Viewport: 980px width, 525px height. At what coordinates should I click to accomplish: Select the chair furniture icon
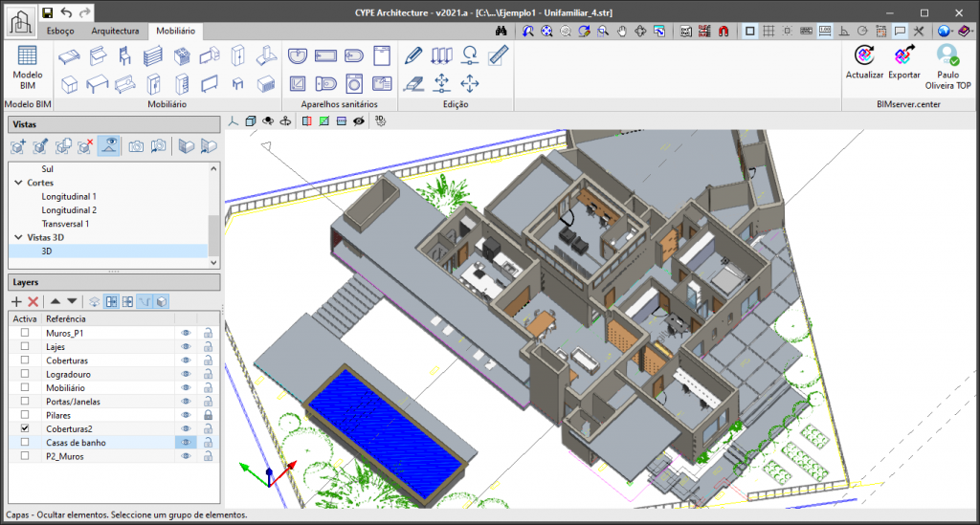(x=124, y=57)
